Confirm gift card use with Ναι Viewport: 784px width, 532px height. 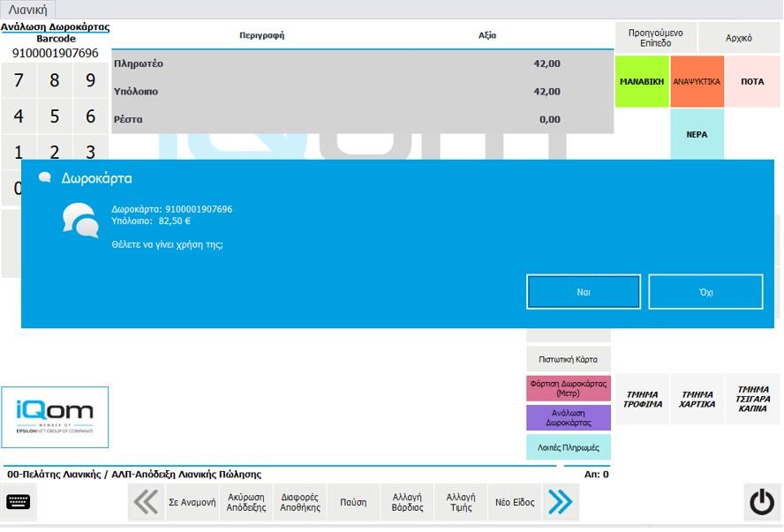[x=584, y=292]
